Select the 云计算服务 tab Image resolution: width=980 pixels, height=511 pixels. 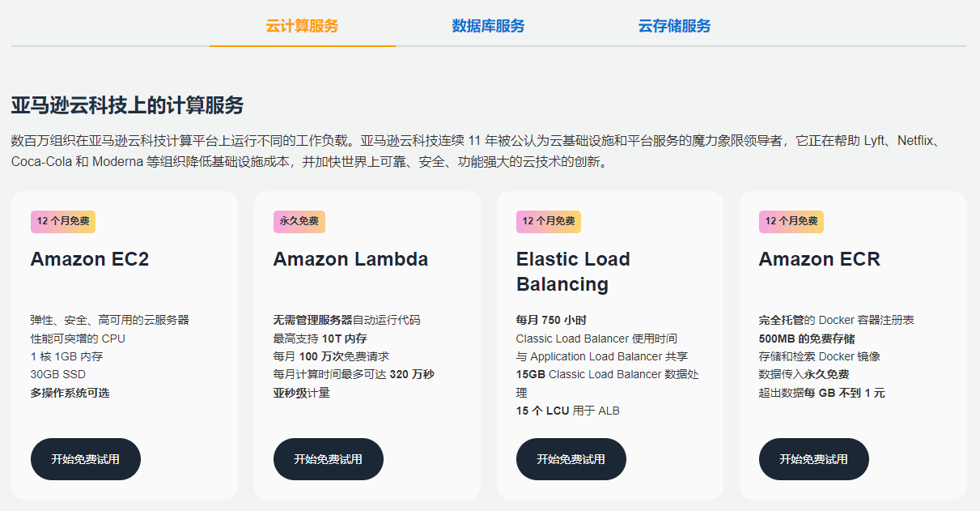click(x=303, y=26)
